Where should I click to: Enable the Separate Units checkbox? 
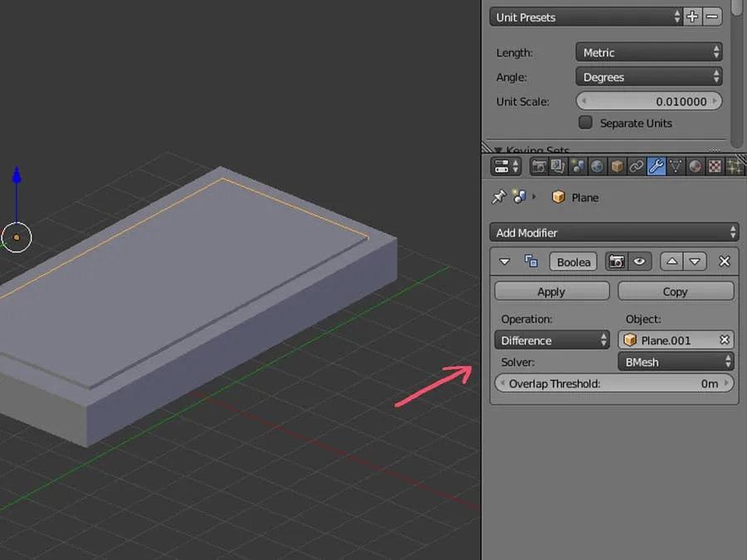pos(586,123)
